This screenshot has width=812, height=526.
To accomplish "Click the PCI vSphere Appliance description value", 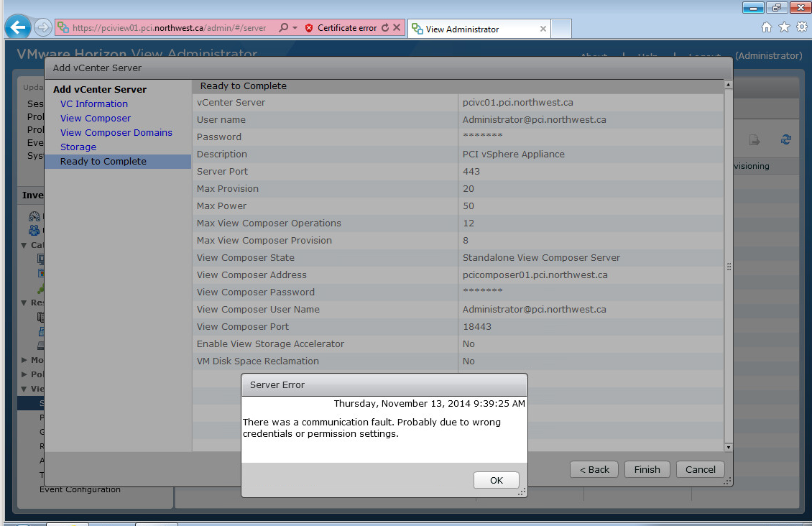I will tap(513, 154).
